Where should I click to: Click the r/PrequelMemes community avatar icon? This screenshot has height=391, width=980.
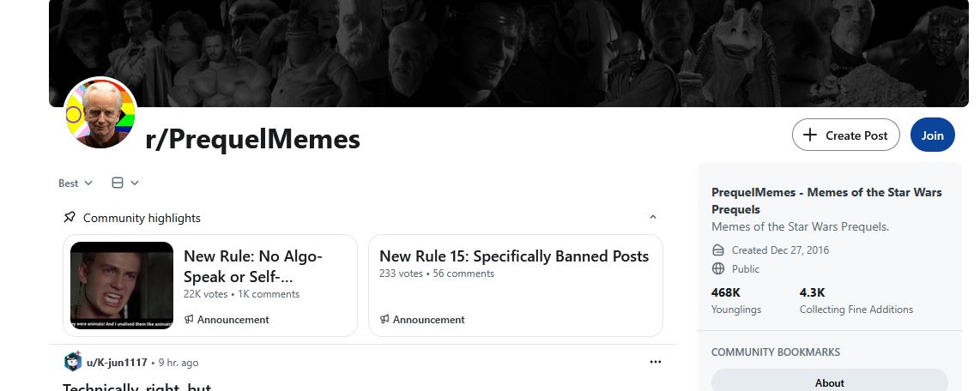point(100,113)
